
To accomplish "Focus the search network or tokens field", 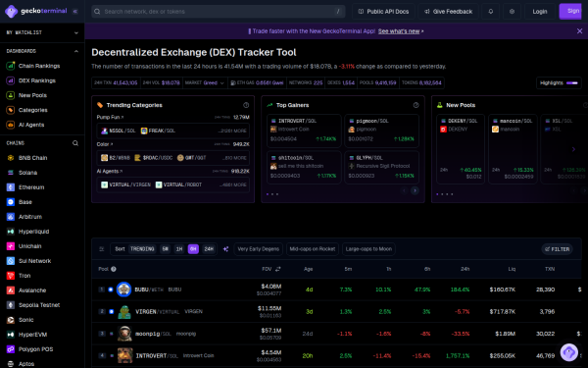I will click(x=219, y=12).
